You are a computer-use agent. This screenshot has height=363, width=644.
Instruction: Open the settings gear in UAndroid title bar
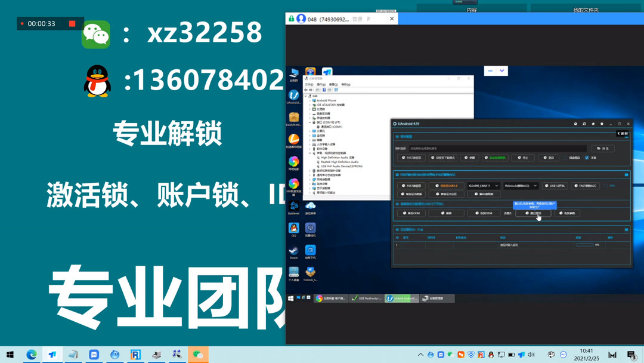(x=601, y=123)
